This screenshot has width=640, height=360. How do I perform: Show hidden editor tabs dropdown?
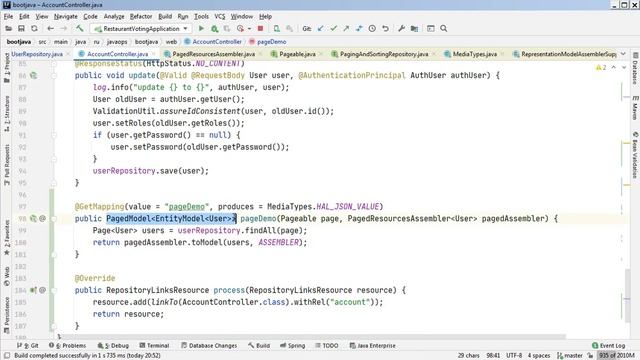click(x=623, y=54)
